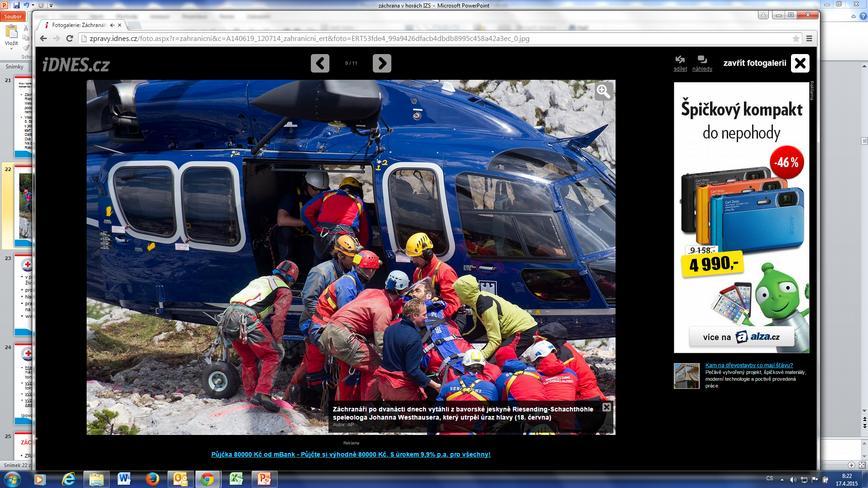Click the 'Špičkový kompakt' ad headline

(x=742, y=109)
